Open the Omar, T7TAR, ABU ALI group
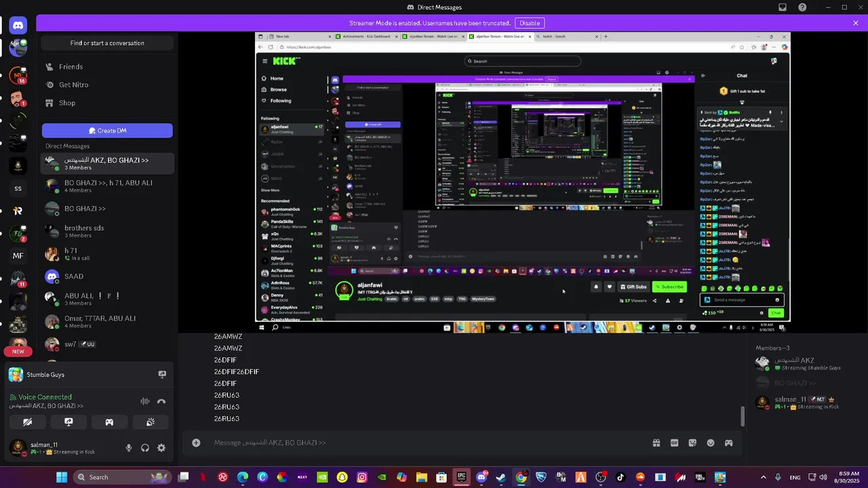The height and width of the screenshot is (488, 868). 107,321
